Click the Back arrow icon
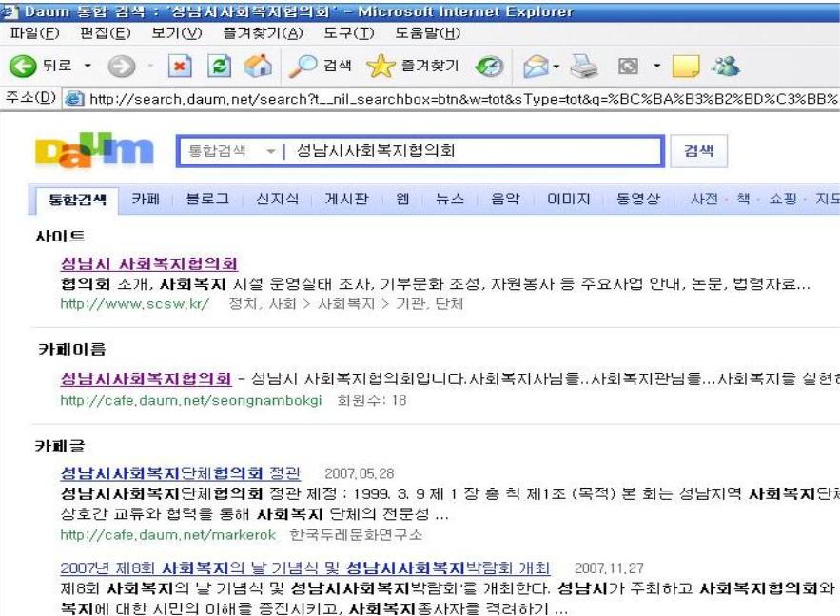The height and width of the screenshot is (616, 840). pos(23,67)
